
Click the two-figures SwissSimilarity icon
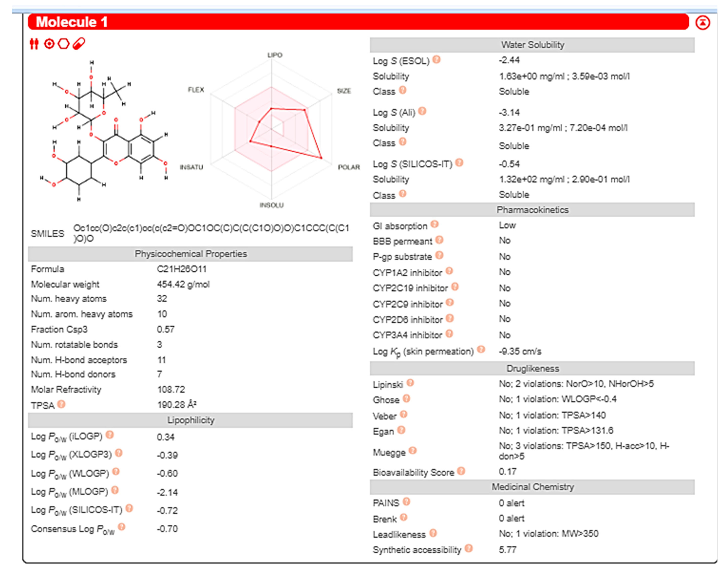click(x=34, y=44)
